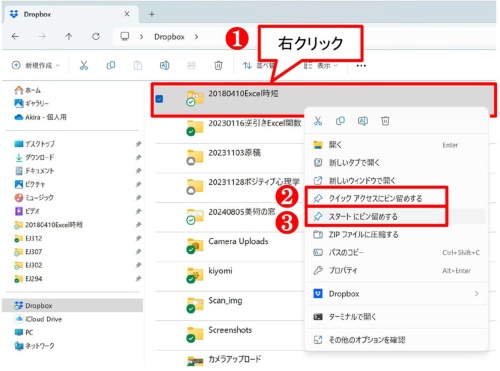Click Dropbox in the address breadcrumb
Screen dimensions: 500x371
(x=169, y=37)
